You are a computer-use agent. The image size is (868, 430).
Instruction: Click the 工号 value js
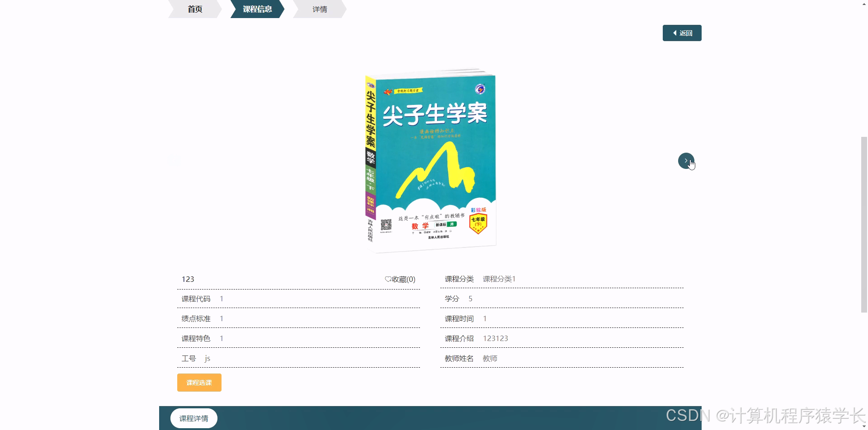[208, 359]
